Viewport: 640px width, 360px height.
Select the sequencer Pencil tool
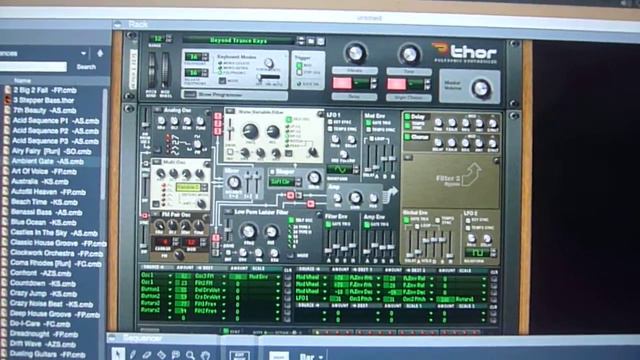click(133, 354)
